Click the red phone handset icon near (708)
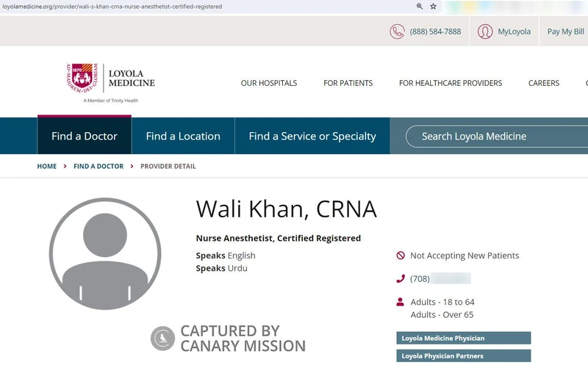 pos(401,278)
